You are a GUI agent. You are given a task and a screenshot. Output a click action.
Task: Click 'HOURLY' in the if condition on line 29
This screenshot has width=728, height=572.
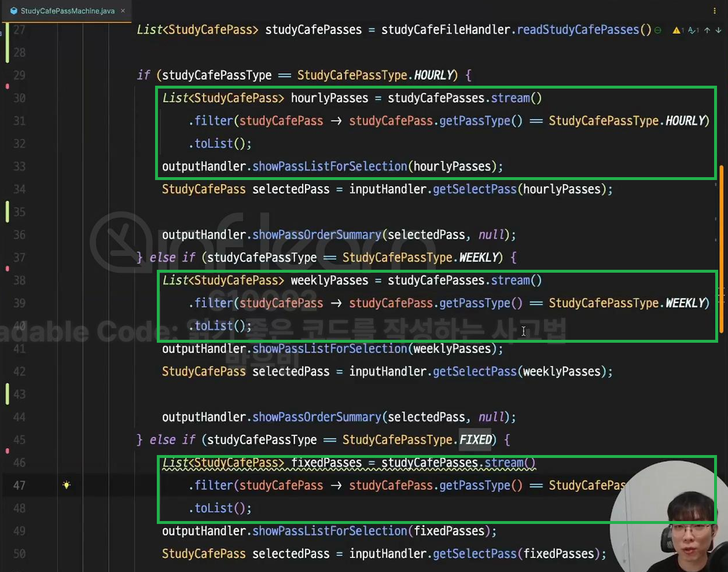tap(433, 75)
